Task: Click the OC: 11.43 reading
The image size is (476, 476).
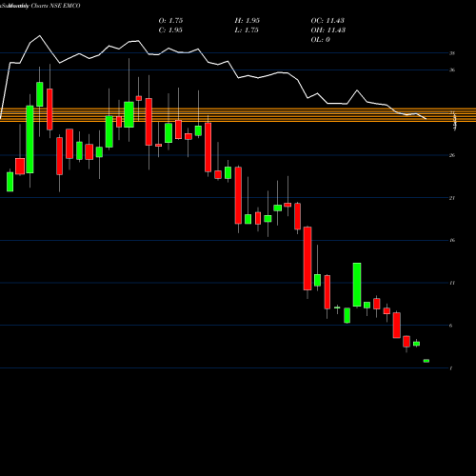Action: 327,21
